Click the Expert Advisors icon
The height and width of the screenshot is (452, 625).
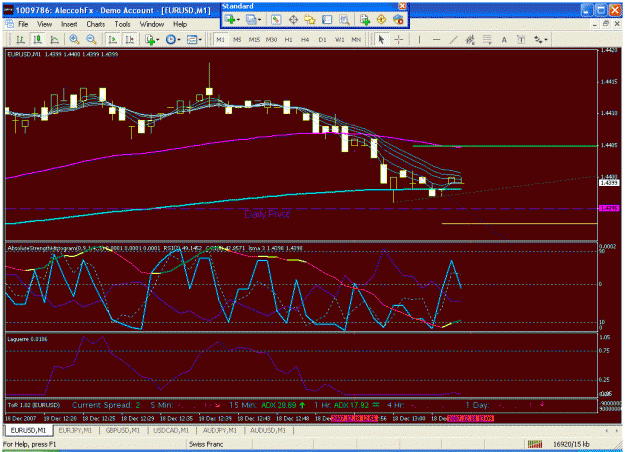point(398,20)
